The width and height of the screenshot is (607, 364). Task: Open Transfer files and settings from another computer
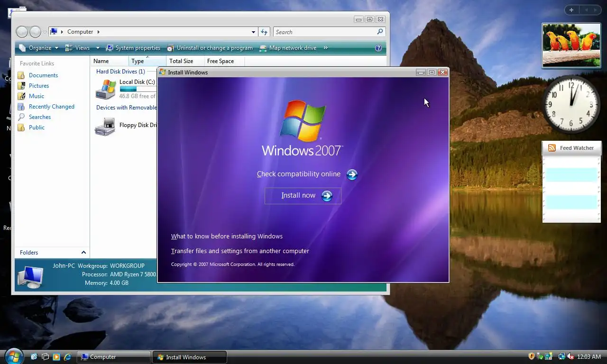240,251
